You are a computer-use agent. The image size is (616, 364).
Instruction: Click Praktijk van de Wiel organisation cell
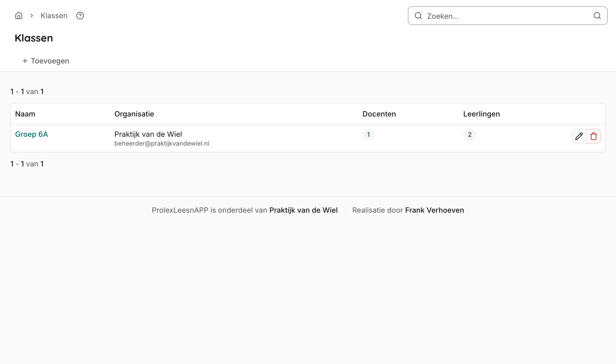click(148, 134)
